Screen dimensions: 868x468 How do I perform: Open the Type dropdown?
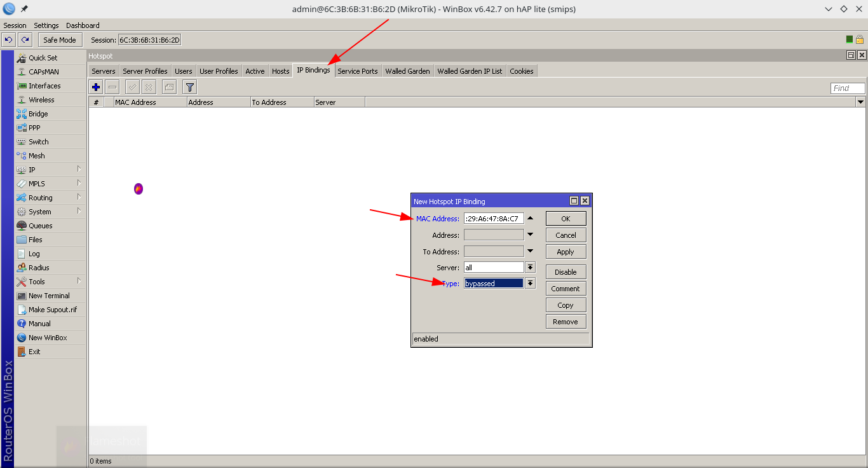tap(530, 284)
